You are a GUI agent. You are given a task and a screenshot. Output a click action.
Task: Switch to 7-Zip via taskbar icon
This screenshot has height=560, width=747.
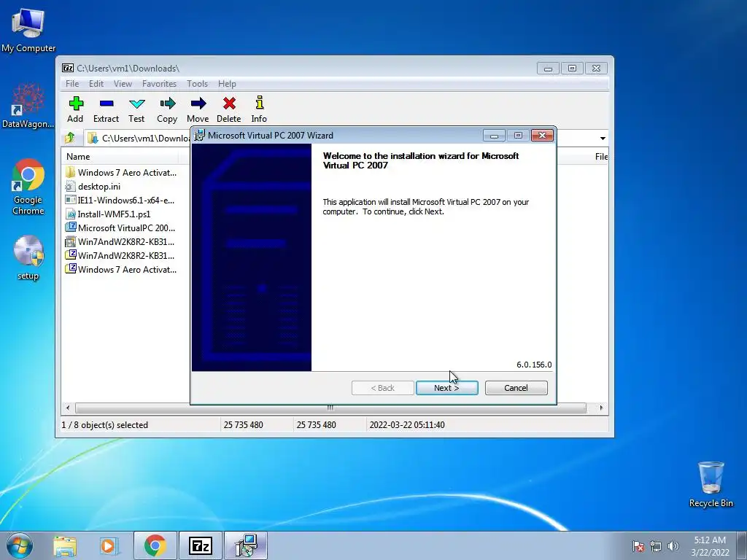[x=200, y=545]
